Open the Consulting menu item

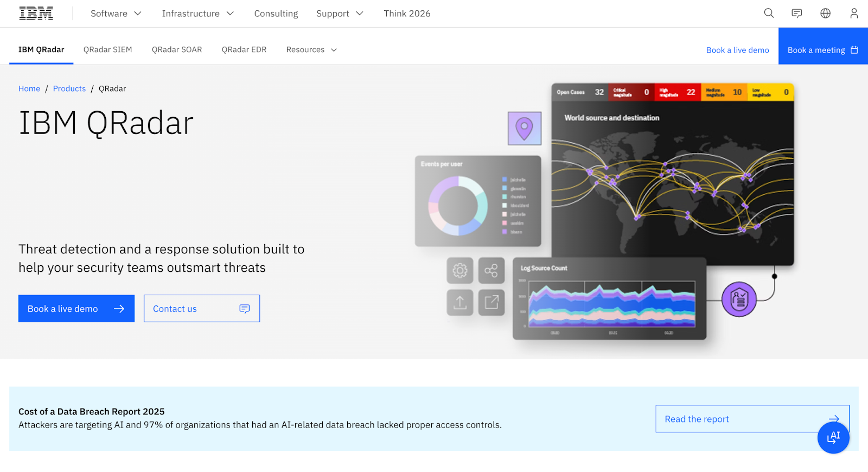click(x=276, y=14)
